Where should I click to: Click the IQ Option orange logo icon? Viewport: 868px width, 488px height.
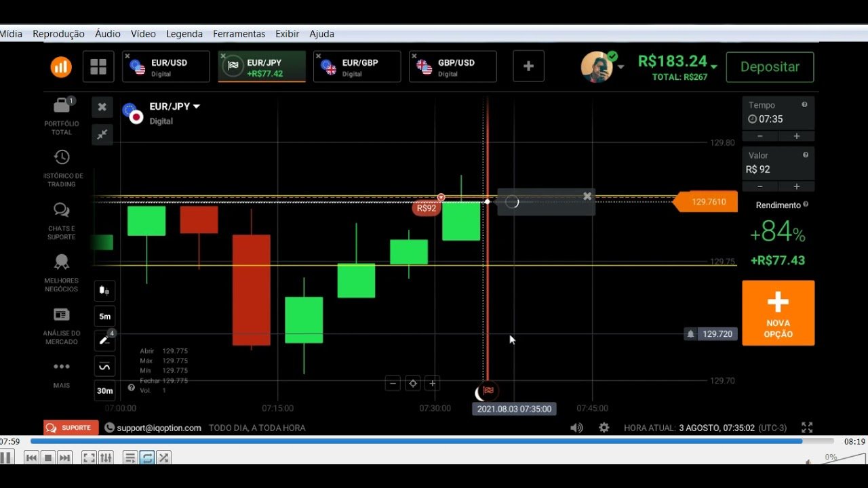click(x=61, y=66)
